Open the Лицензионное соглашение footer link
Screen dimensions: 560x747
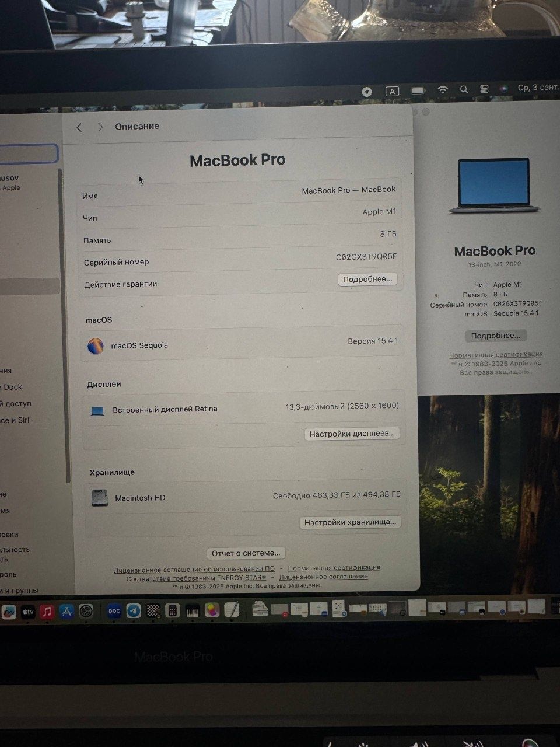point(323,577)
